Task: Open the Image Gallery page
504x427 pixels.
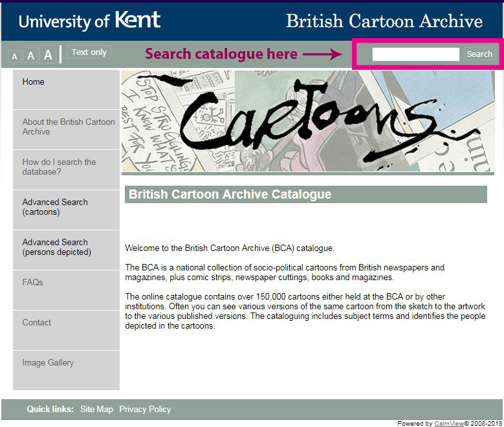Action: 48,363
